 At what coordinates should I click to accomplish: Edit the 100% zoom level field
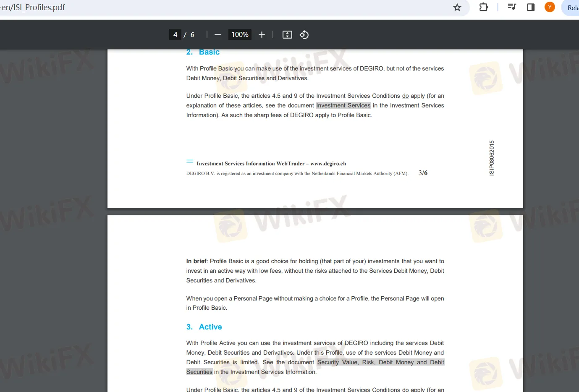pyautogui.click(x=240, y=34)
